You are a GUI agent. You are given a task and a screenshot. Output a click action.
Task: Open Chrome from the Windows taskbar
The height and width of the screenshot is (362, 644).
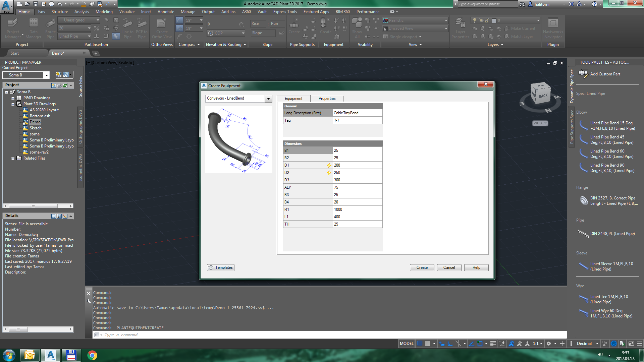click(92, 355)
